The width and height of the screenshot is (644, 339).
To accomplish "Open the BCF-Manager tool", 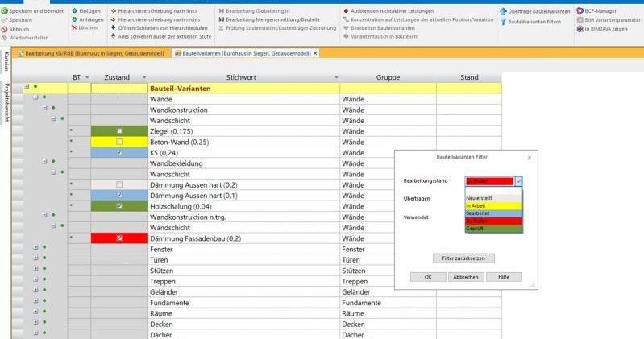I will (x=580, y=11).
